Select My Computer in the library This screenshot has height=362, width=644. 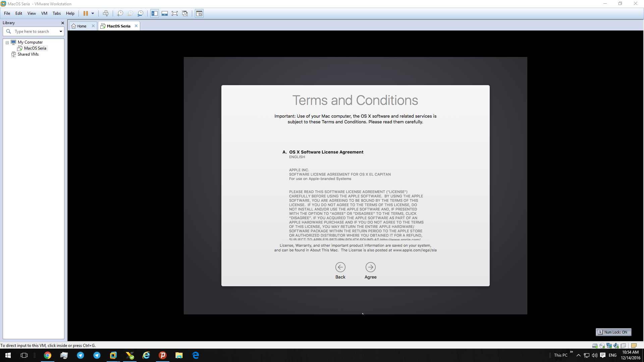tap(30, 42)
